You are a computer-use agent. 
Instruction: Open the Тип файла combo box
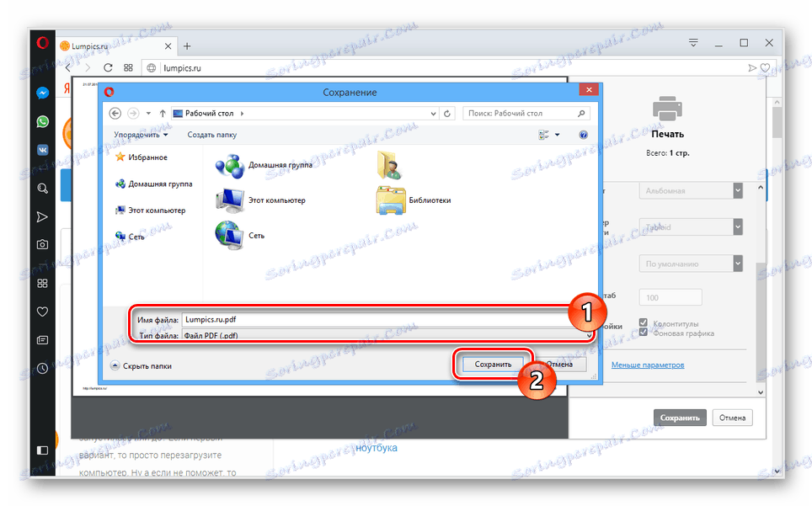pos(387,335)
